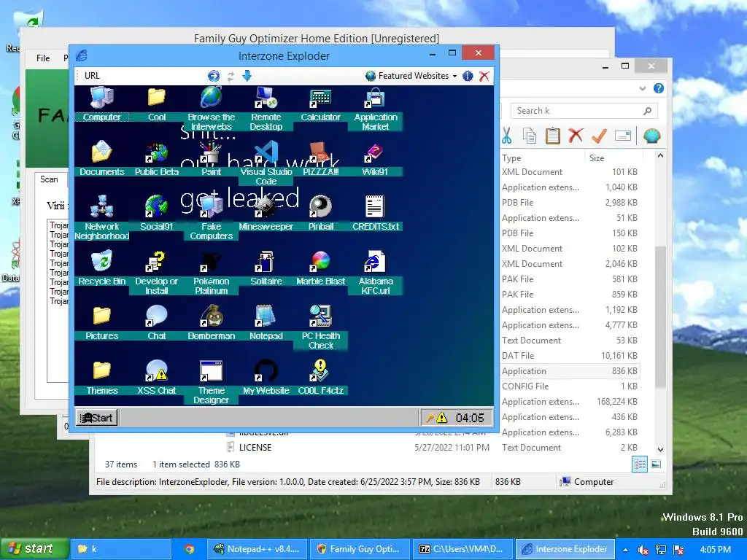Viewport: 747px width, 560px height.
Task: Expand the ribbon chevron in explorer
Action: pyautogui.click(x=643, y=88)
